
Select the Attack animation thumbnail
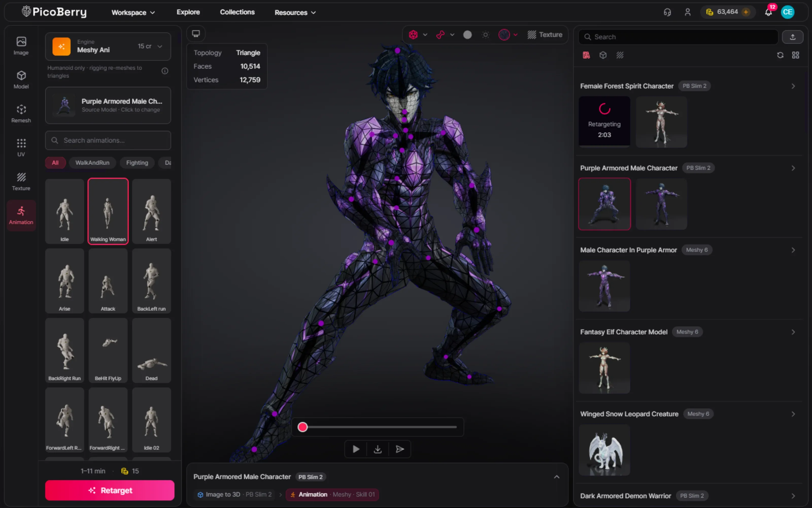[x=108, y=280]
